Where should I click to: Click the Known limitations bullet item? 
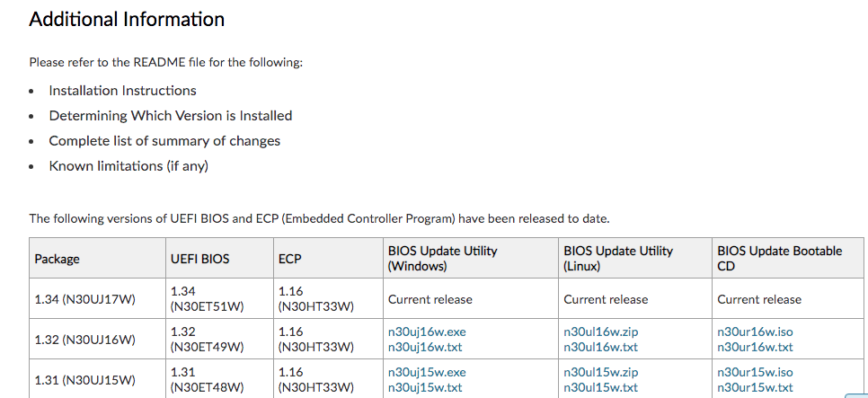click(x=128, y=166)
